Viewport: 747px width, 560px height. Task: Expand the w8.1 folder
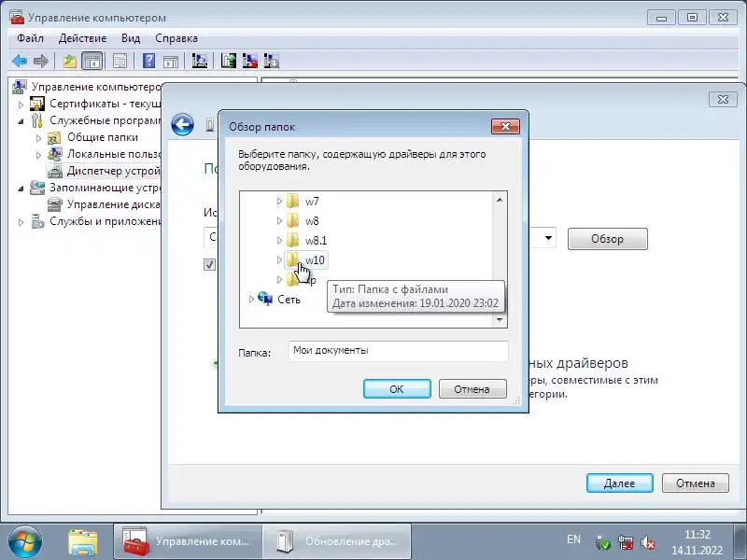(279, 241)
